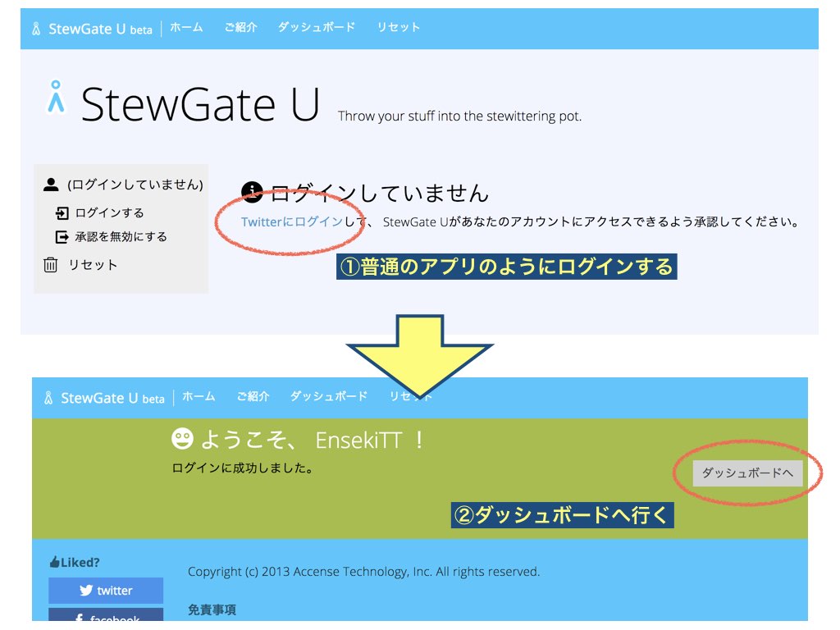Open ダッシュボード in the lower navigation bar
840x630 pixels.
329,396
